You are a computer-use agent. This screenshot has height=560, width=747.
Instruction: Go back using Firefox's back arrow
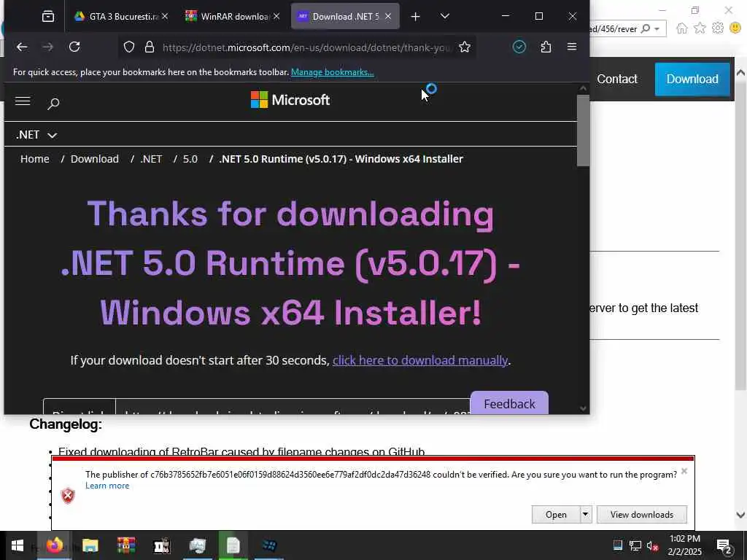click(22, 47)
